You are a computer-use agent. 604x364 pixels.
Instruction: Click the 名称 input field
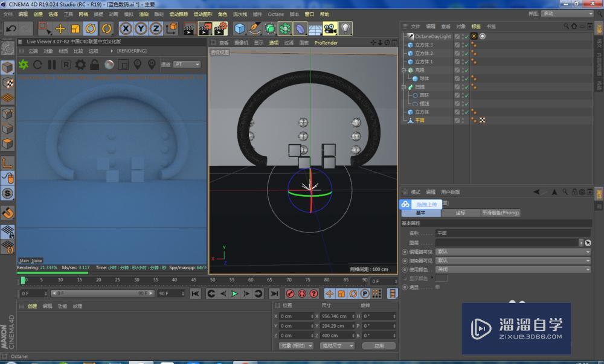pos(513,233)
